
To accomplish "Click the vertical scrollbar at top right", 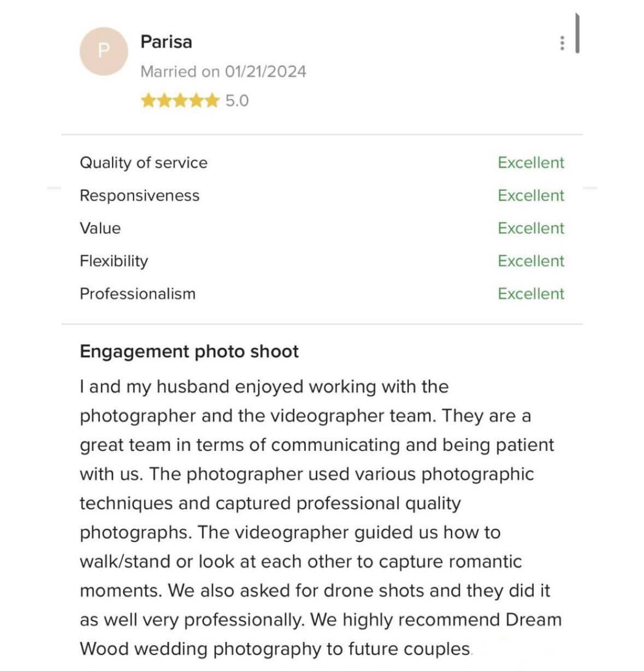I will (x=577, y=33).
